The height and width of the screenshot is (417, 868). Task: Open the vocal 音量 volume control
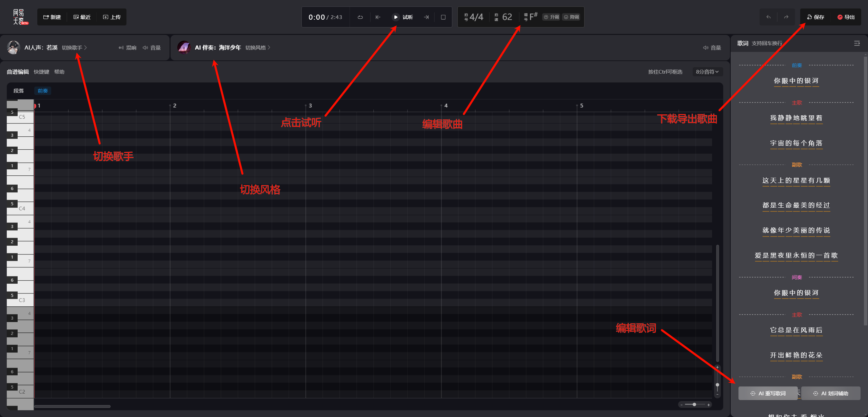click(x=152, y=48)
